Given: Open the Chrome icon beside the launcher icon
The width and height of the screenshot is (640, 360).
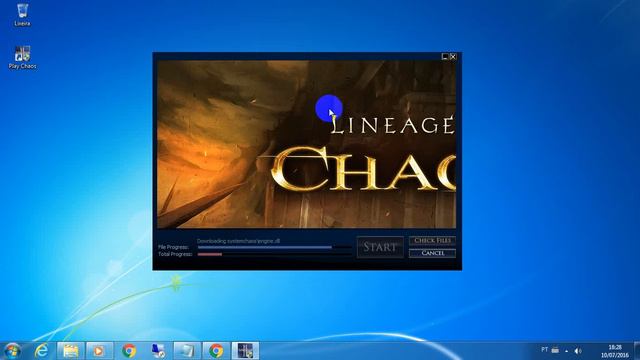Looking at the screenshot, I should point(216,351).
